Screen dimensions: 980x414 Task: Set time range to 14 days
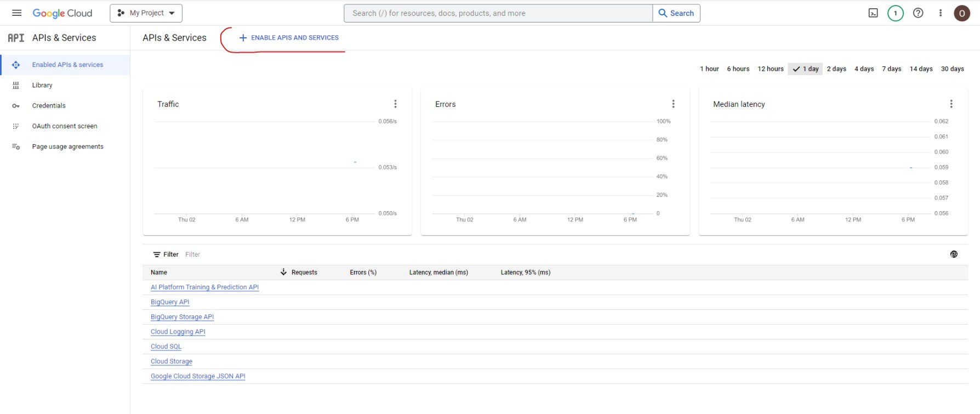921,69
